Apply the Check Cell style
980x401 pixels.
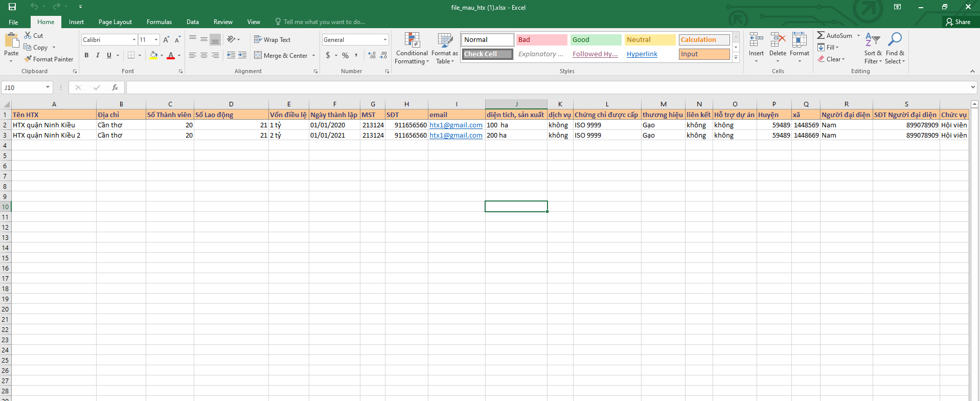coord(488,54)
